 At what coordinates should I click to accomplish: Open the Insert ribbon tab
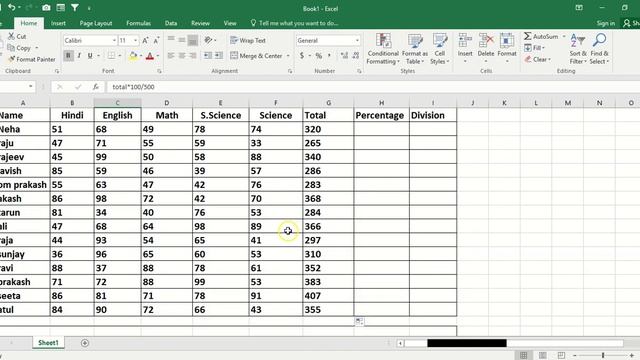(58, 23)
